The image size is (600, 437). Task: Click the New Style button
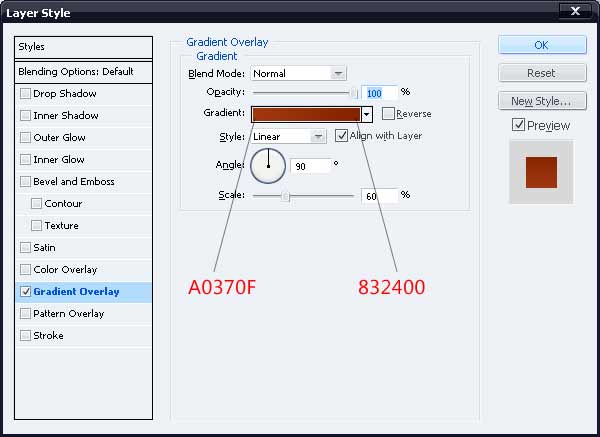point(541,101)
